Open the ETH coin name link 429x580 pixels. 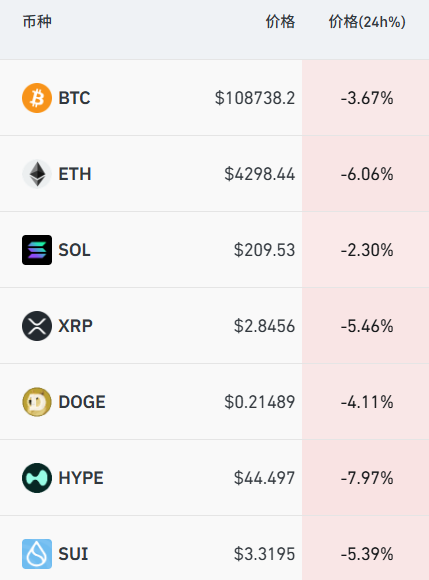(75, 174)
